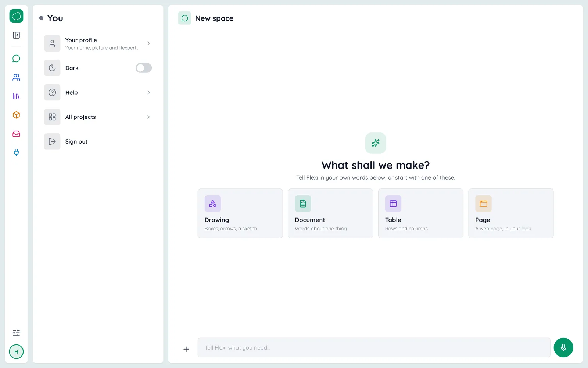Open the blue plug integrations icon

(16, 152)
